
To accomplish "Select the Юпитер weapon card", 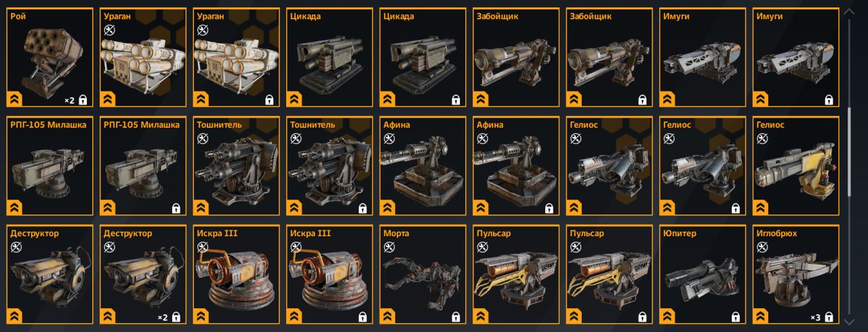I will click(702, 275).
